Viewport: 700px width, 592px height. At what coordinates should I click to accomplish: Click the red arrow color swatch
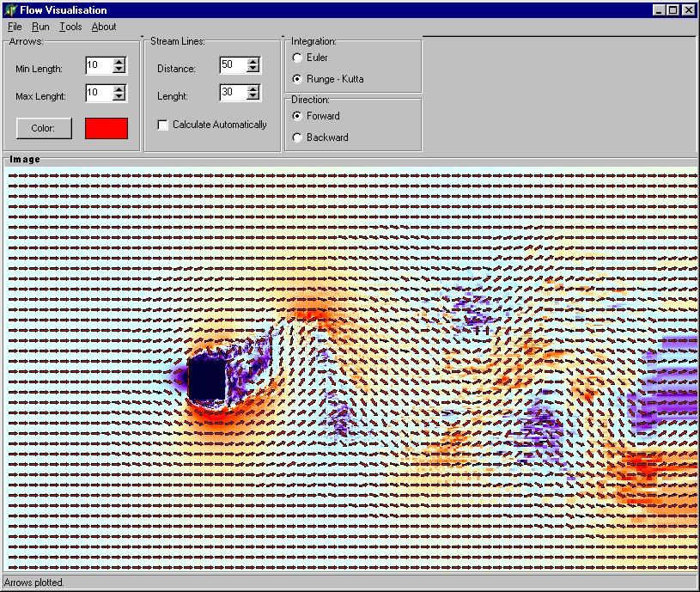[107, 128]
